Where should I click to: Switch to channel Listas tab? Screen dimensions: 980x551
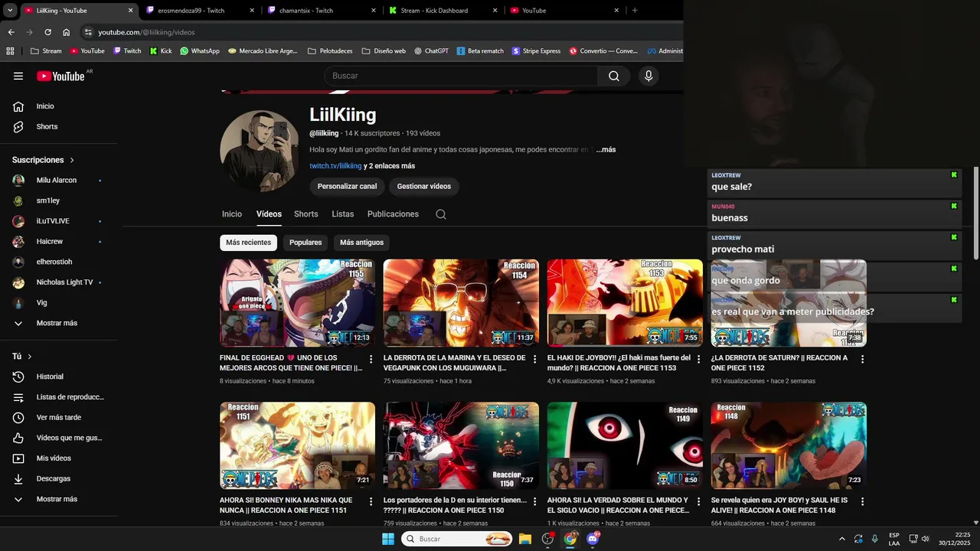pyautogui.click(x=343, y=214)
